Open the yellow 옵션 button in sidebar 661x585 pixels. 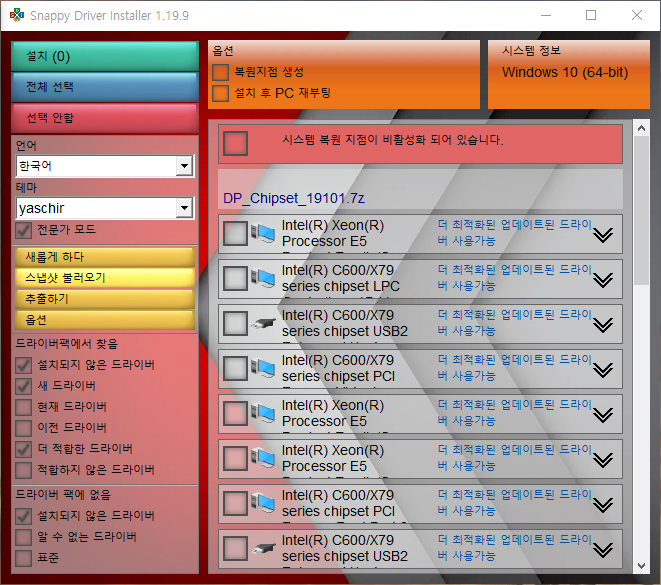click(105, 320)
